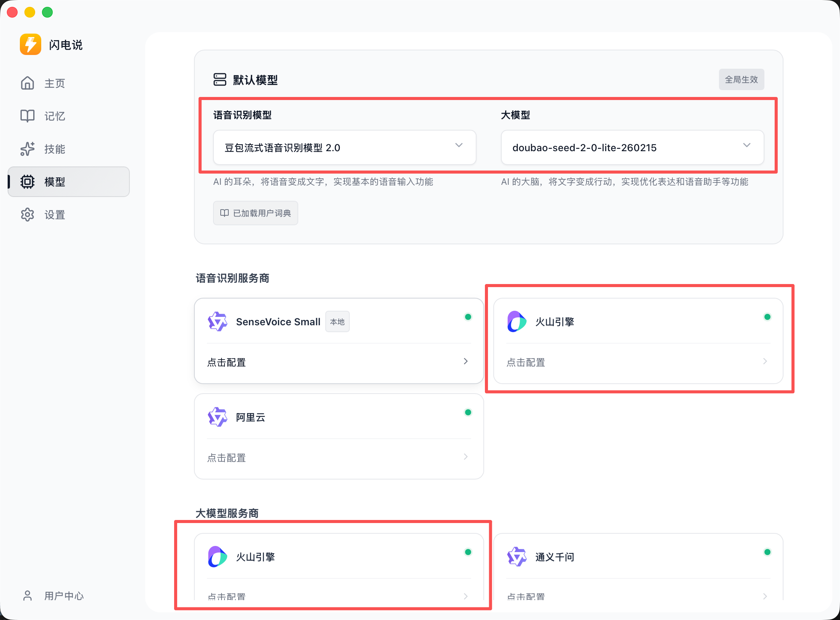Click the 通义千问 logo icon
840x620 pixels.
click(517, 557)
